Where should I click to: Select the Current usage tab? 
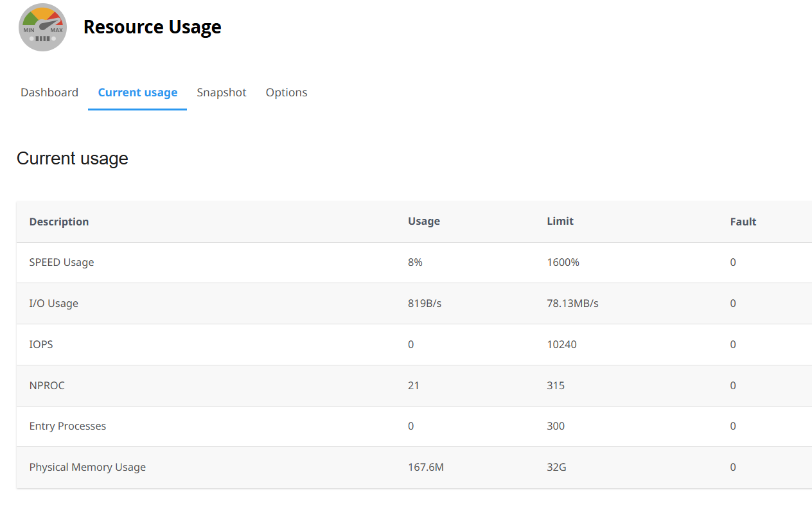tap(137, 92)
